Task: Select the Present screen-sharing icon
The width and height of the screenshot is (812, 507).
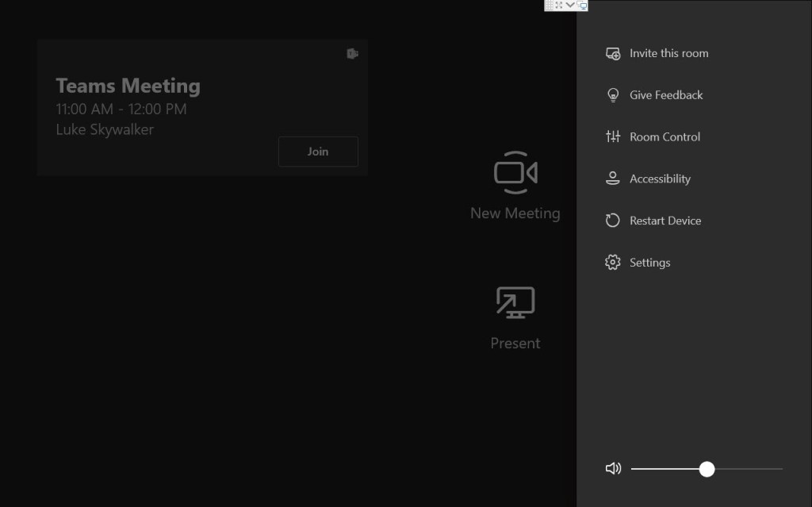Action: (515, 302)
